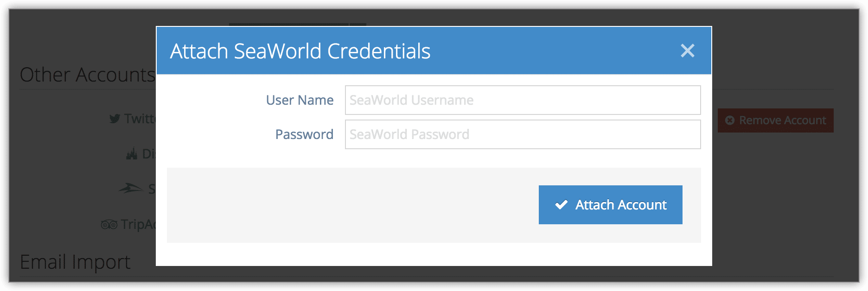
Task: Click the Disney castle icon
Action: pos(132,154)
